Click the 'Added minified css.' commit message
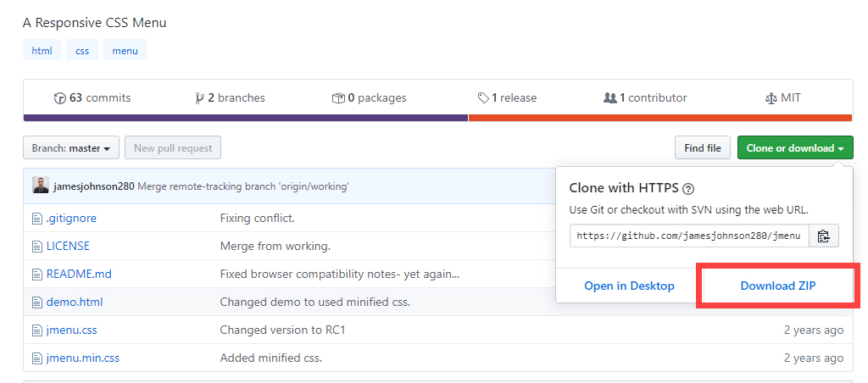868x383 pixels. point(271,358)
